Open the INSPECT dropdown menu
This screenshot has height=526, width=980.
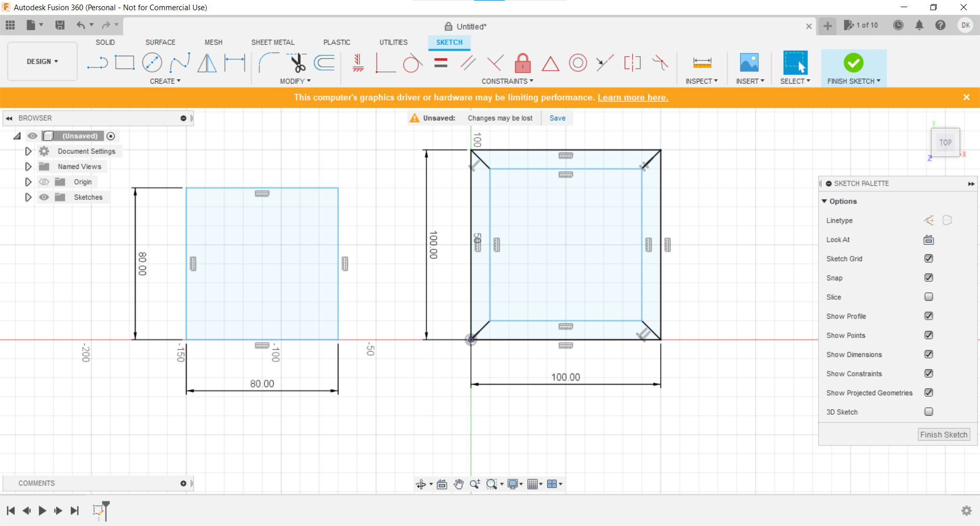pyautogui.click(x=701, y=81)
